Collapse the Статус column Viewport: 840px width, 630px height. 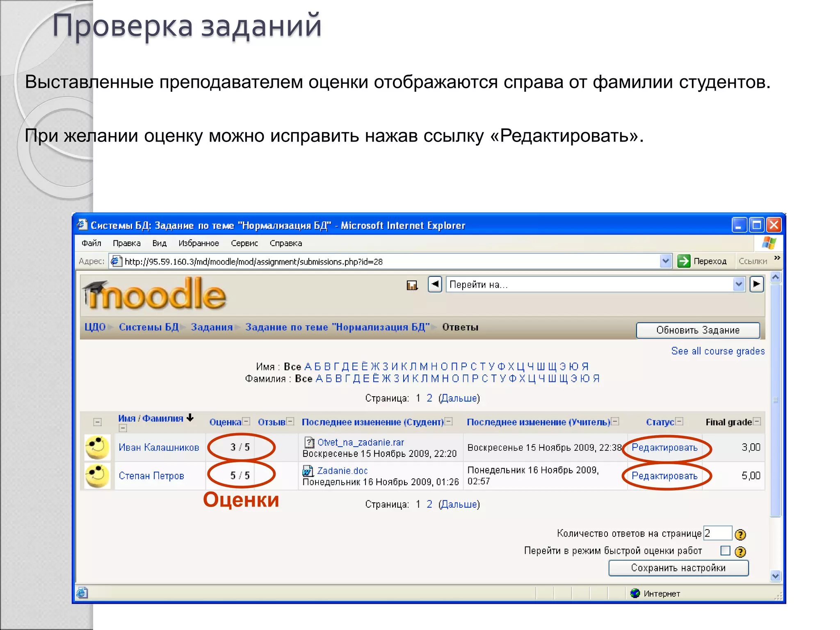point(680,421)
